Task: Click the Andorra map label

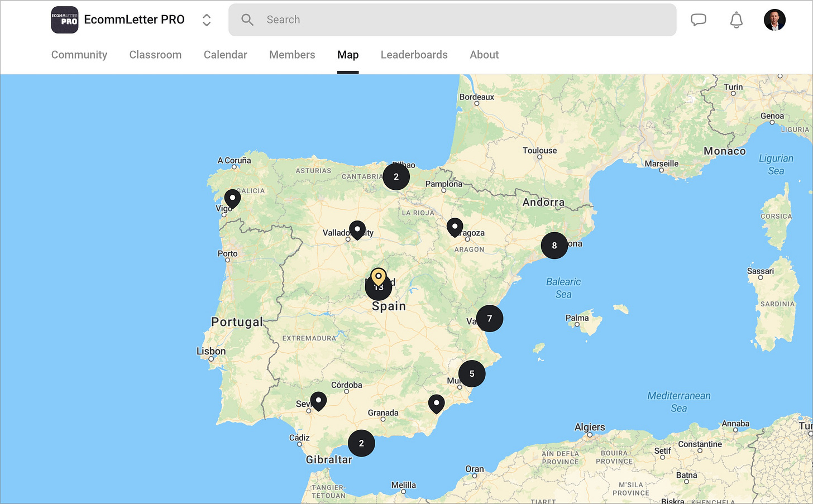Action: [543, 202]
